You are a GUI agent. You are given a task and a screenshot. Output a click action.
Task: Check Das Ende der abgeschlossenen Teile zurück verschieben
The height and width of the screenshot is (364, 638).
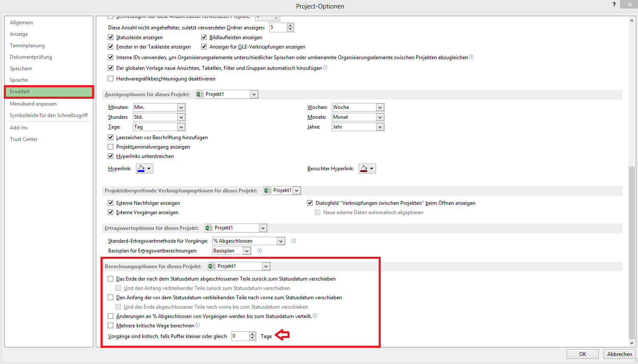111,279
